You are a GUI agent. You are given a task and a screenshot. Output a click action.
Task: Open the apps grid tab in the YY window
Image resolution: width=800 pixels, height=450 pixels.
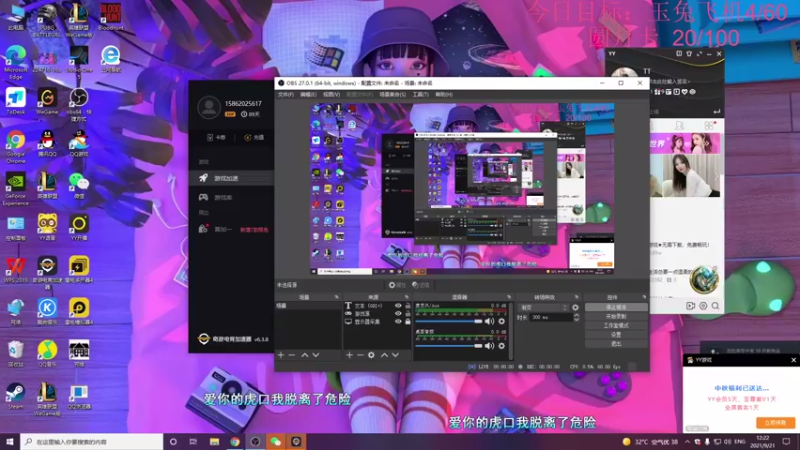coord(709,125)
